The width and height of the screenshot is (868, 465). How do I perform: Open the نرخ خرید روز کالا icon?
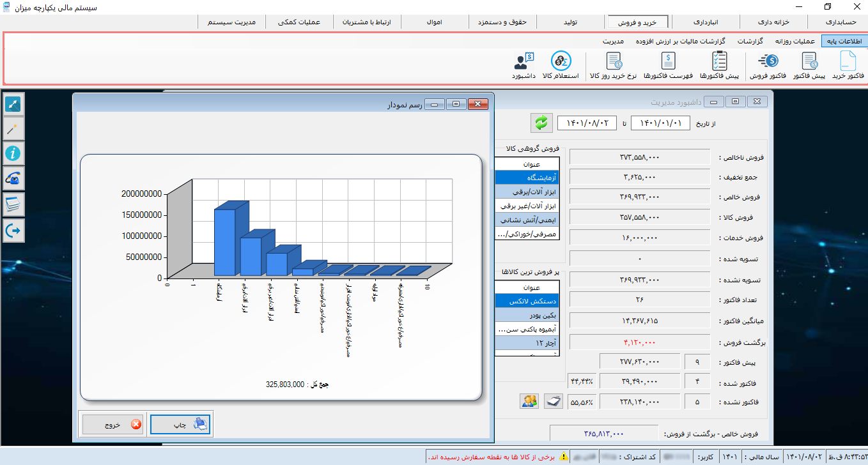click(614, 66)
